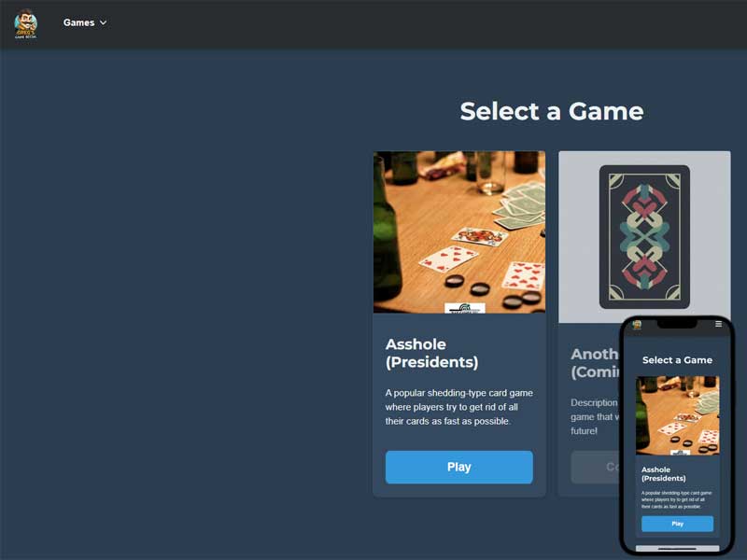The height and width of the screenshot is (560, 747).
Task: Tap the card table photo in phone preview
Action: (678, 415)
